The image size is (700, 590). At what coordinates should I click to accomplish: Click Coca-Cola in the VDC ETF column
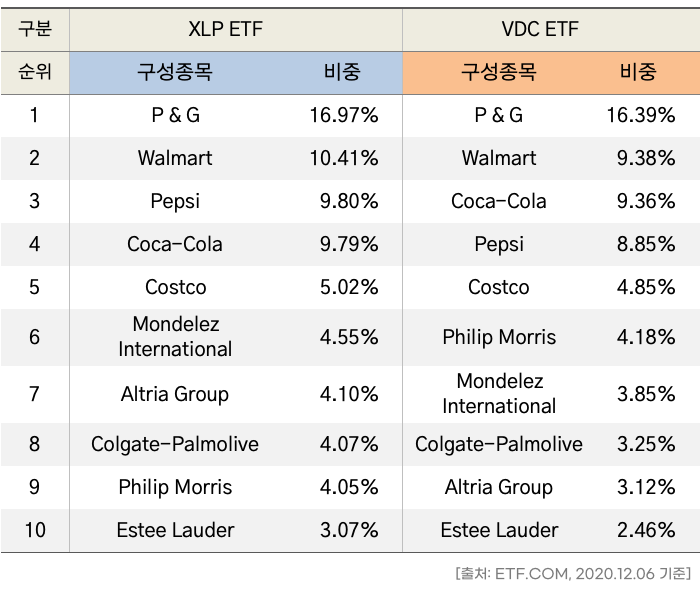pos(498,201)
